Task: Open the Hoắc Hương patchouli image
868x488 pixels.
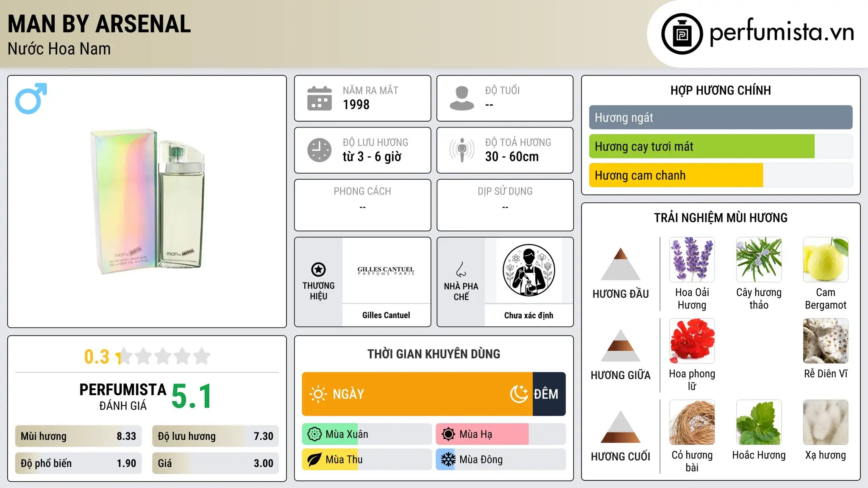Action: pyautogui.click(x=759, y=422)
